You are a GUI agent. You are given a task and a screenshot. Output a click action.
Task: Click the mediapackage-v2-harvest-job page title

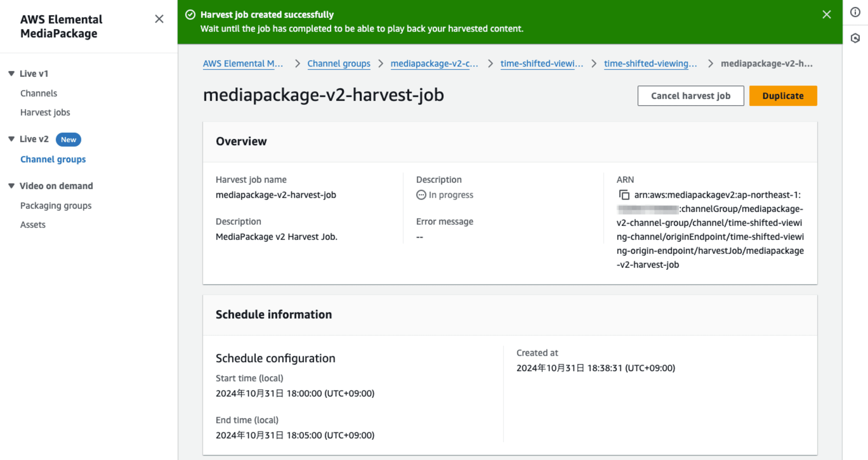click(x=323, y=95)
